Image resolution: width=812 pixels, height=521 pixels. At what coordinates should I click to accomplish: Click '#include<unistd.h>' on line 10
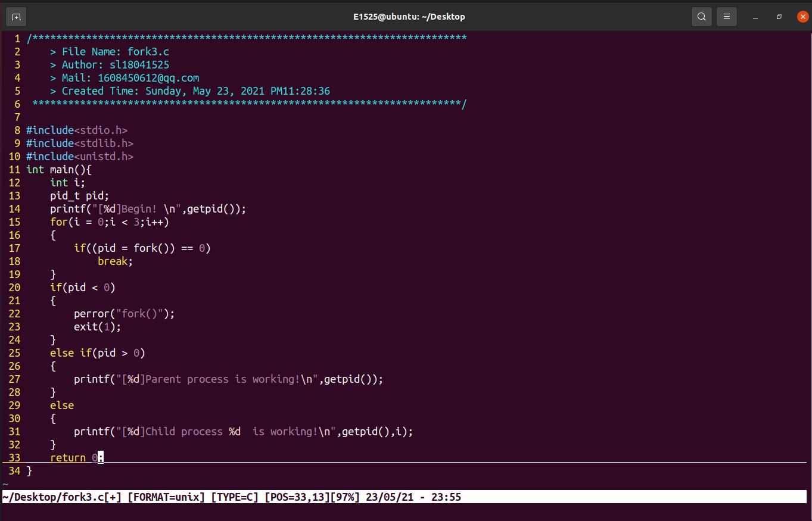pos(80,157)
